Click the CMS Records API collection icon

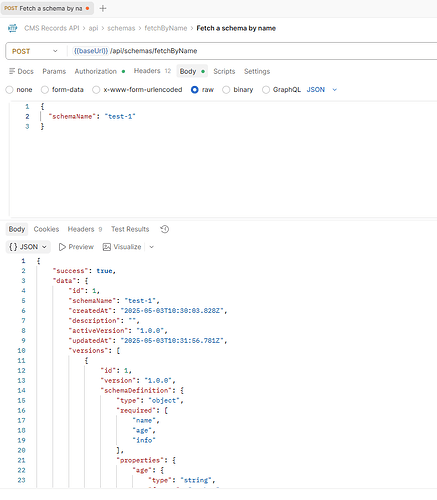[x=13, y=28]
